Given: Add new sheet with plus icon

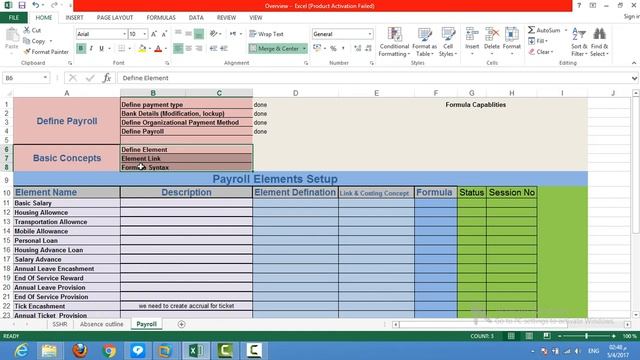Looking at the screenshot, I should (181, 324).
